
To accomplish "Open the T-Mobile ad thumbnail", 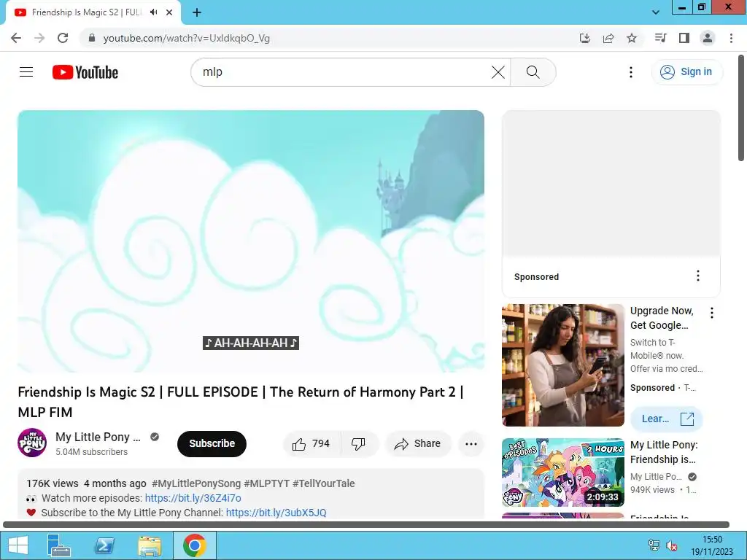I will tap(562, 365).
